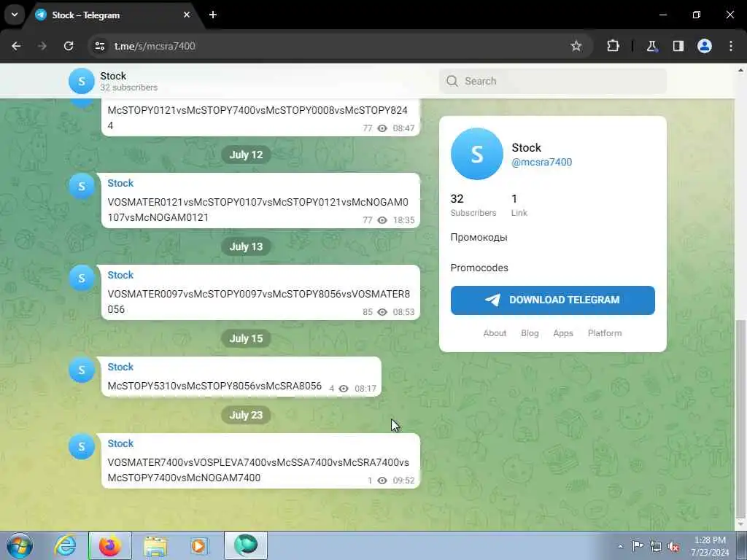The height and width of the screenshot is (560, 747).
Task: Open the Platform footer link
Action: pyautogui.click(x=605, y=333)
